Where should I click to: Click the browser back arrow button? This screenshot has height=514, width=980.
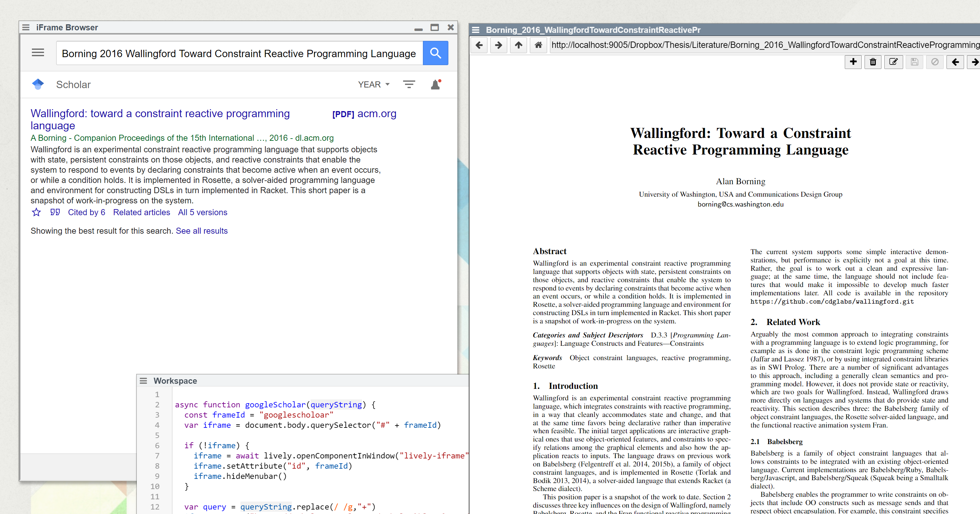tap(479, 45)
